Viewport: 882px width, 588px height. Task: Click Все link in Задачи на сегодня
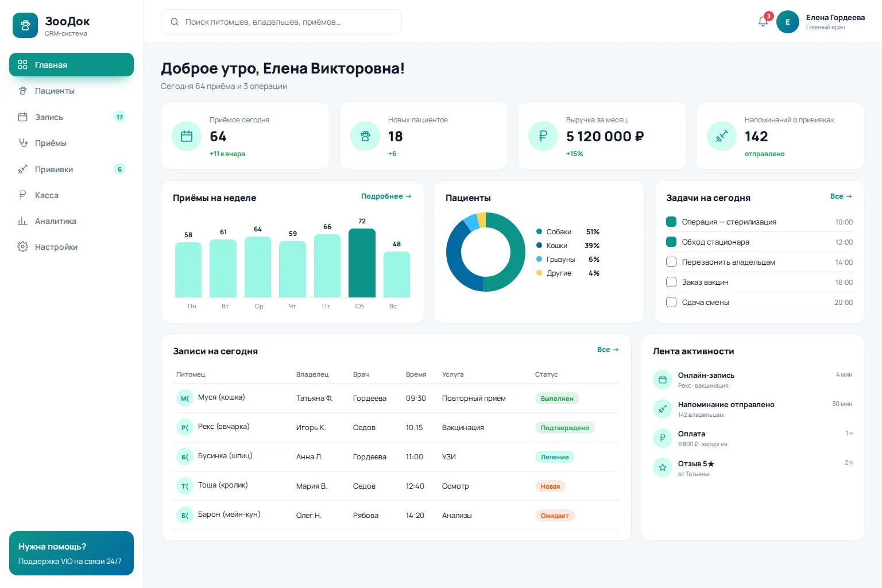click(841, 196)
